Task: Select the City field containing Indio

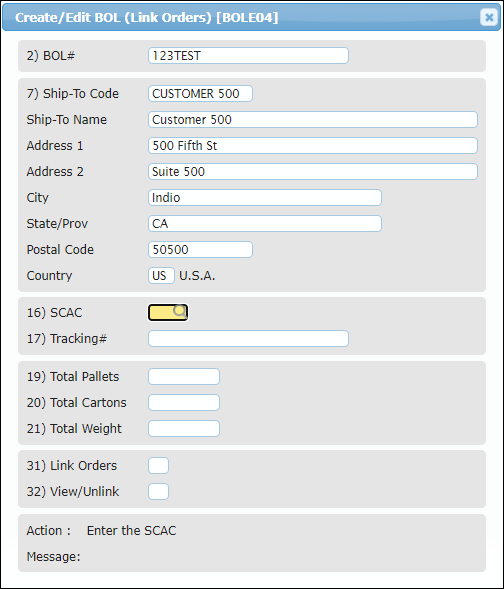Action: point(265,198)
